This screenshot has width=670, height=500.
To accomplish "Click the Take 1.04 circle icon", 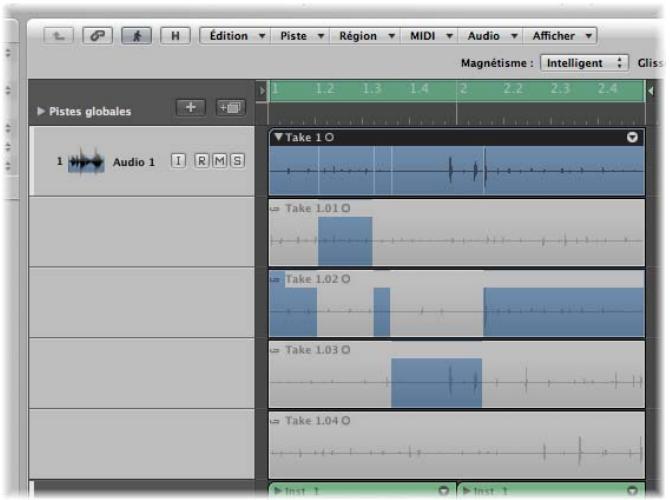I will point(346,421).
